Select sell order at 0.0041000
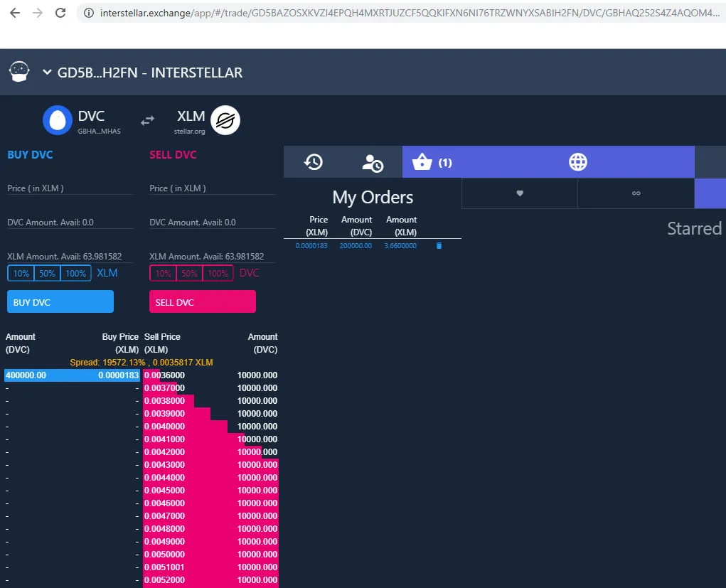 pos(210,439)
